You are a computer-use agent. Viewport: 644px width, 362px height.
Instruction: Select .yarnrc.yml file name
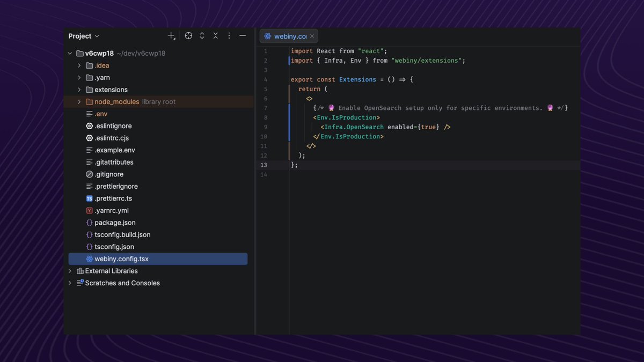click(x=112, y=210)
